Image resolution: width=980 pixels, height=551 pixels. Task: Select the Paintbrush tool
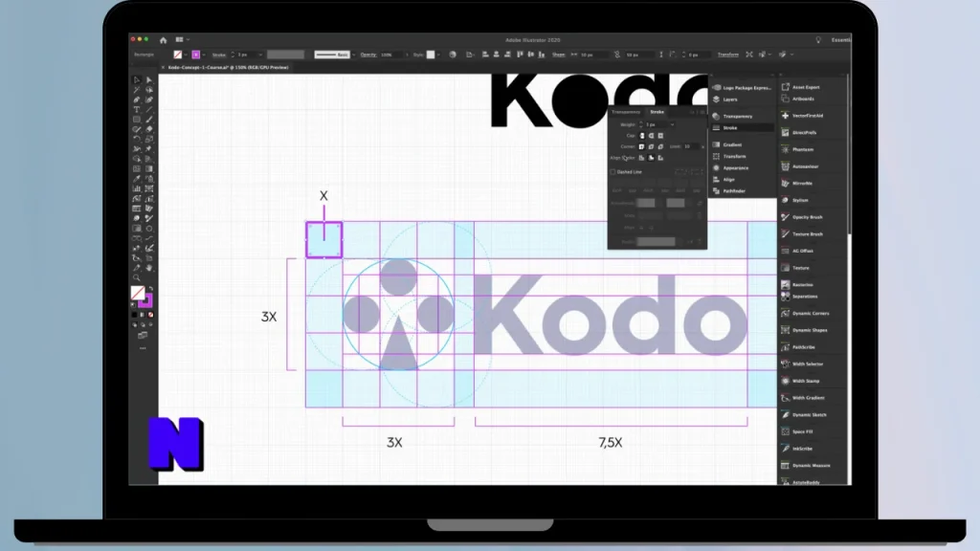point(148,120)
